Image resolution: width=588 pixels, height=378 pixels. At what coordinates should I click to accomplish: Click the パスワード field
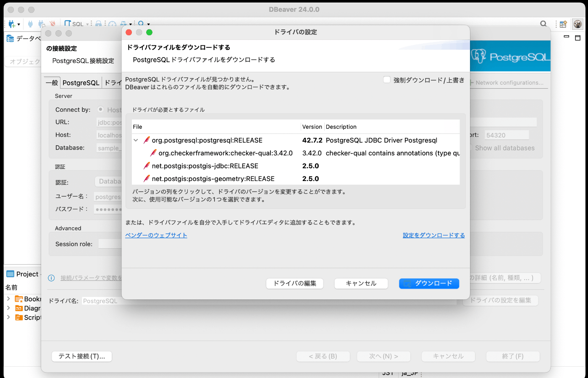[108, 209]
